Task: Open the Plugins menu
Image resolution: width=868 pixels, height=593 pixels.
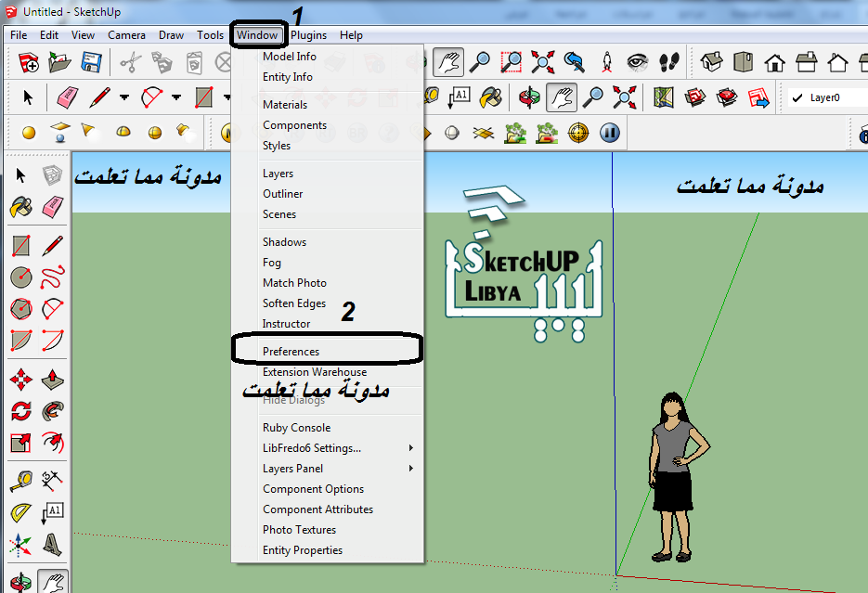Action: coord(308,35)
